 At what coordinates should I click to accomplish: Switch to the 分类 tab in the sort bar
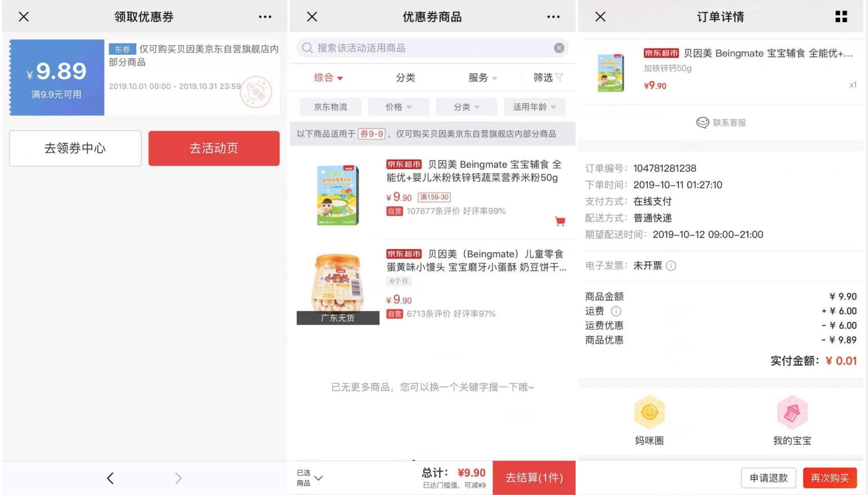point(405,78)
